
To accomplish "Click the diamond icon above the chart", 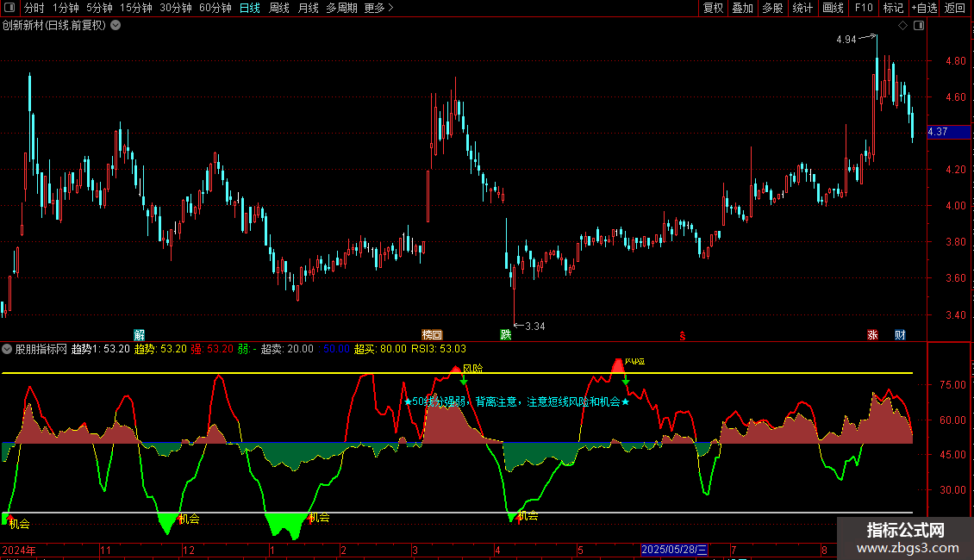I will tap(903, 26).
